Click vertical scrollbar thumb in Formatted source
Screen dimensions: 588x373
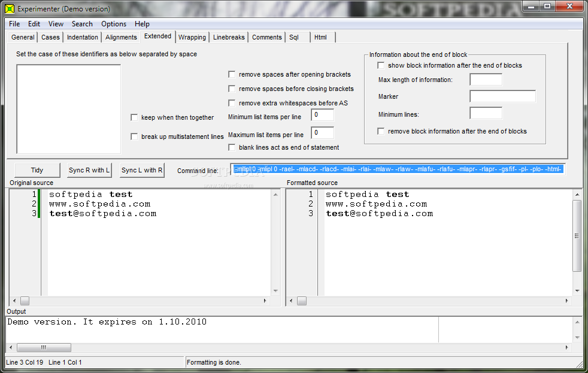(x=577, y=236)
